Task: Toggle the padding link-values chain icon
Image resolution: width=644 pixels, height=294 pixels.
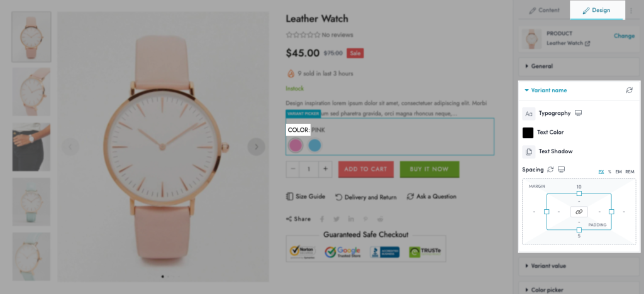Action: point(579,212)
